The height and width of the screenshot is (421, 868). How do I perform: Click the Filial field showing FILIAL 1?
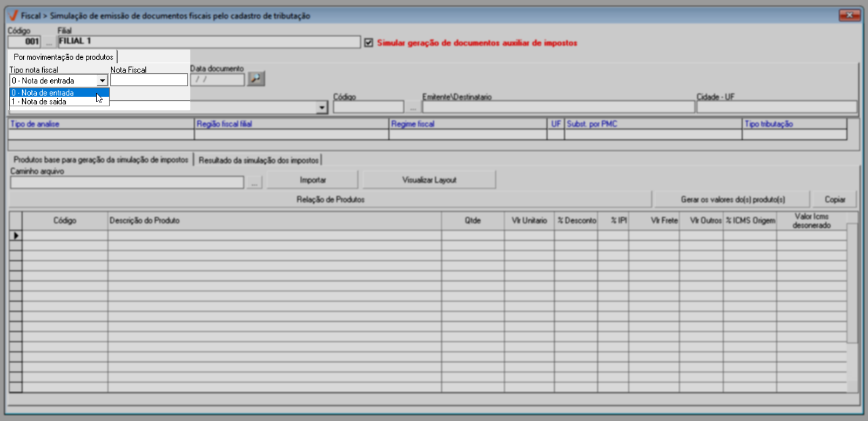(x=209, y=42)
